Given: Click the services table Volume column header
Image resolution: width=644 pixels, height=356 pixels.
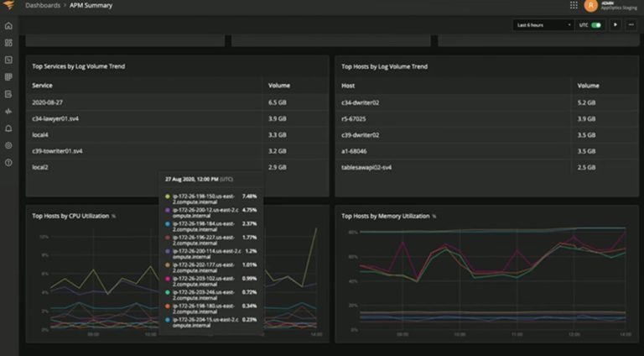Looking at the screenshot, I should 279,86.
